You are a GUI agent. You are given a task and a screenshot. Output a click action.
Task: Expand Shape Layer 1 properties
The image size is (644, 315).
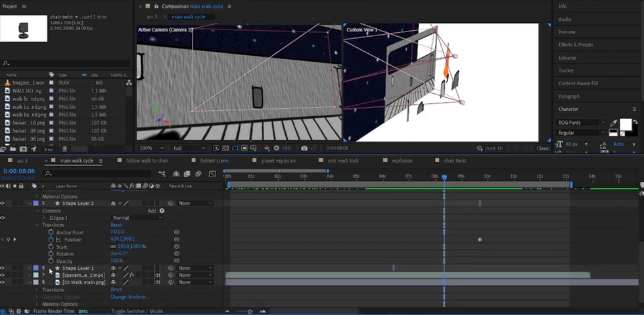(29, 268)
